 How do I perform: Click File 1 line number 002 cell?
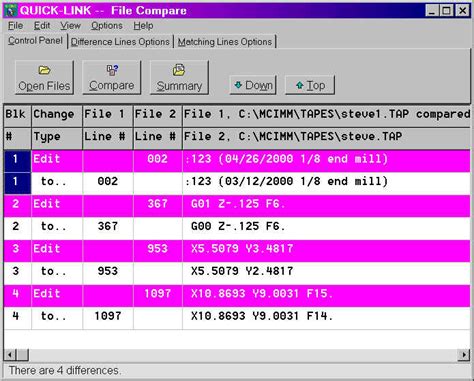tap(108, 182)
